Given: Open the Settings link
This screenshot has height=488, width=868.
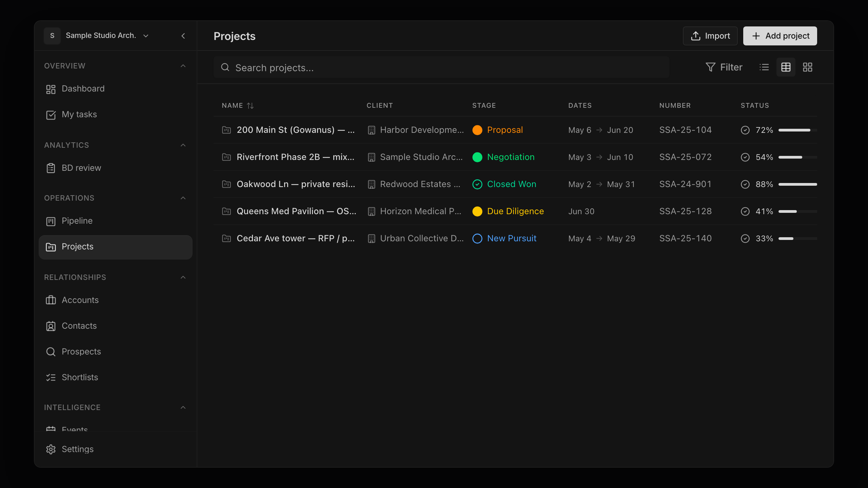Looking at the screenshot, I should click(115, 449).
